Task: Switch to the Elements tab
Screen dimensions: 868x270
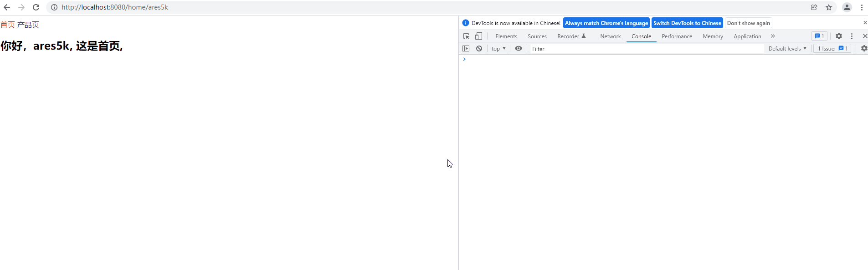Action: point(506,36)
